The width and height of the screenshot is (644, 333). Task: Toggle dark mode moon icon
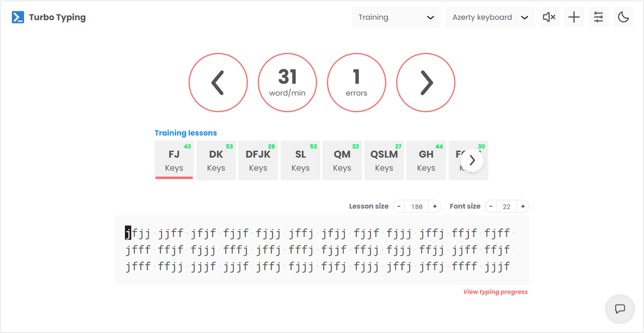click(x=623, y=17)
